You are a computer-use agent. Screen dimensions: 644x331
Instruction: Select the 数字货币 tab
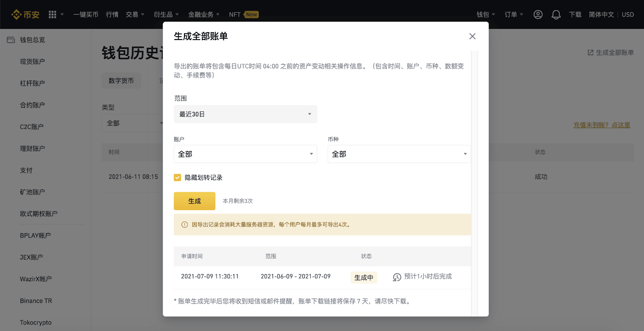[121, 81]
